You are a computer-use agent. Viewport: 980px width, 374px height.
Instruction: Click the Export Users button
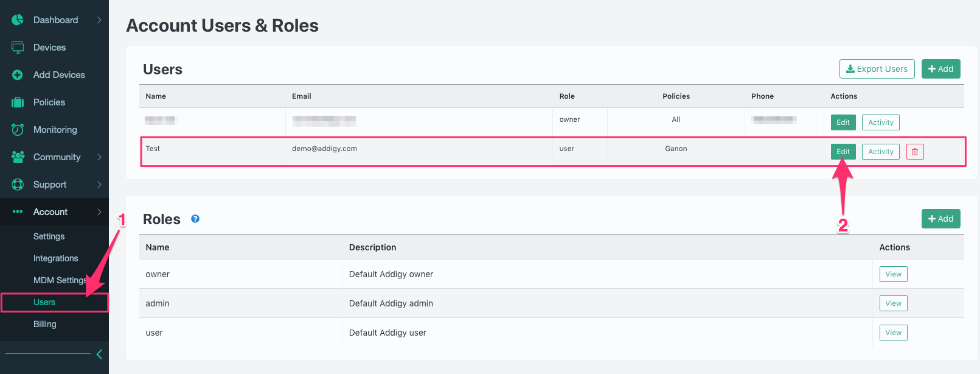point(877,69)
